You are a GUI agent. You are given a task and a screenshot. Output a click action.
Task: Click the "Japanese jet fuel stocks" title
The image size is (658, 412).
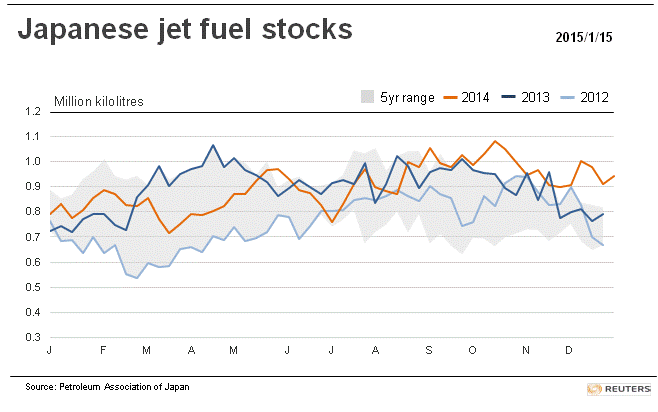187,31
